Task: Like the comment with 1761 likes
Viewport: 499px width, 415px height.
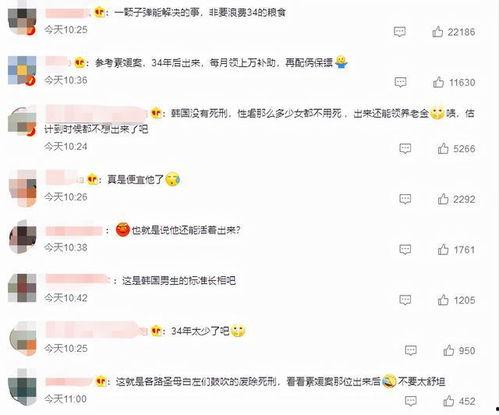Action: [x=443, y=249]
